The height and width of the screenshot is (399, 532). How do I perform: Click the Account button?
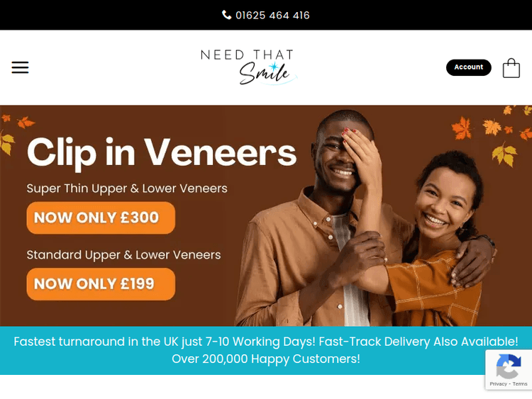click(469, 67)
